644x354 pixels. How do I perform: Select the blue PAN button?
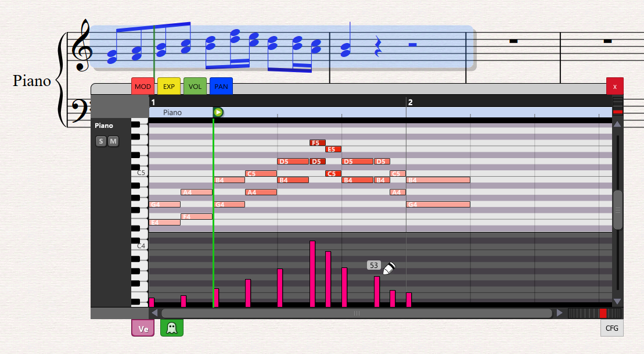221,87
